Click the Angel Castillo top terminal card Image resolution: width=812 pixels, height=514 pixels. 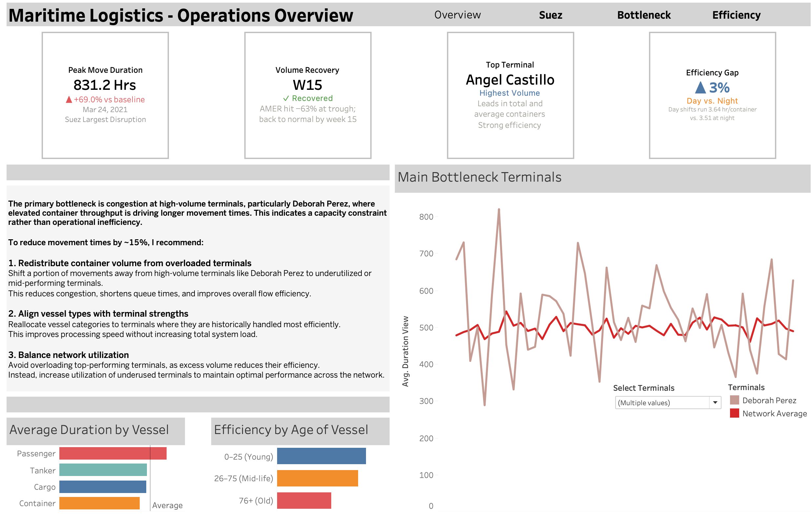pyautogui.click(x=510, y=95)
